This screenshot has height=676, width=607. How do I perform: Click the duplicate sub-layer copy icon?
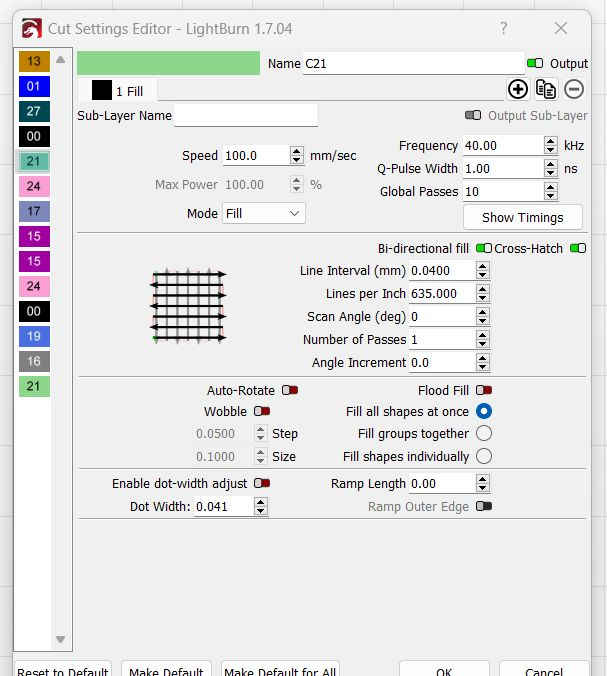point(546,89)
